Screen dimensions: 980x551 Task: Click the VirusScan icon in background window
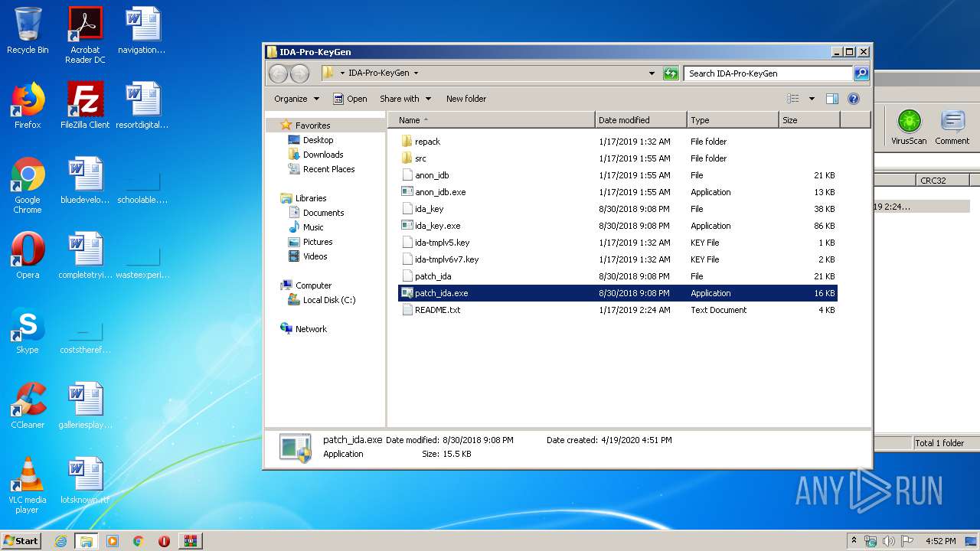pyautogui.click(x=909, y=127)
